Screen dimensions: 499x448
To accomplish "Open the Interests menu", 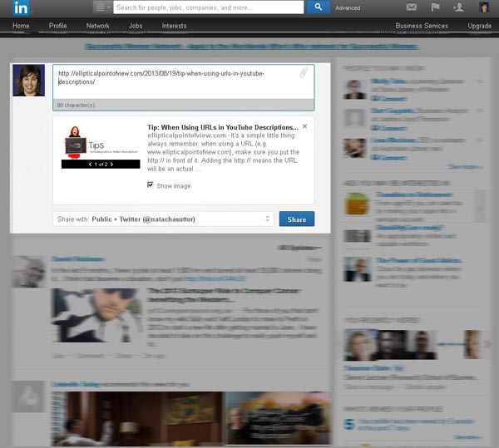I will [x=174, y=26].
